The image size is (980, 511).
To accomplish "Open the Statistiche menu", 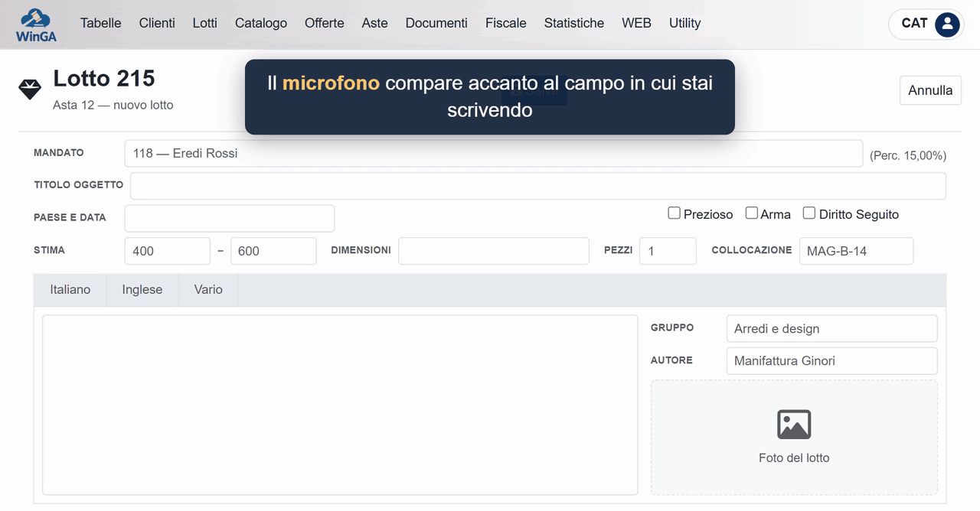I will click(x=574, y=23).
